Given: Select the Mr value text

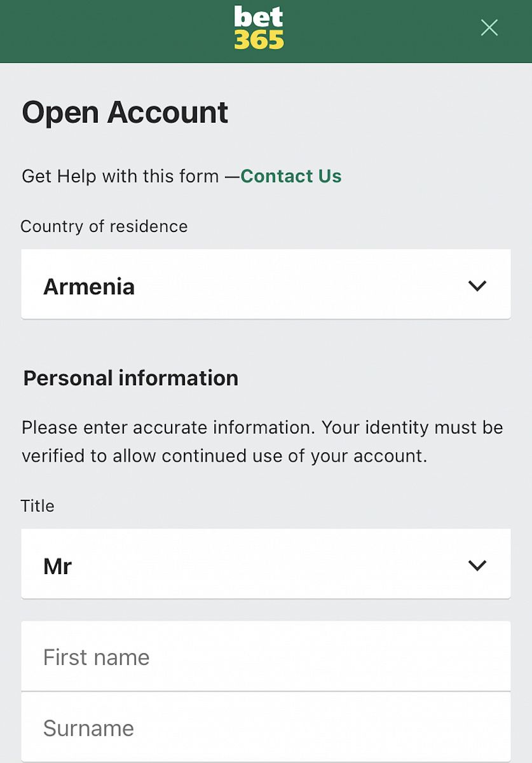Looking at the screenshot, I should point(57,567).
